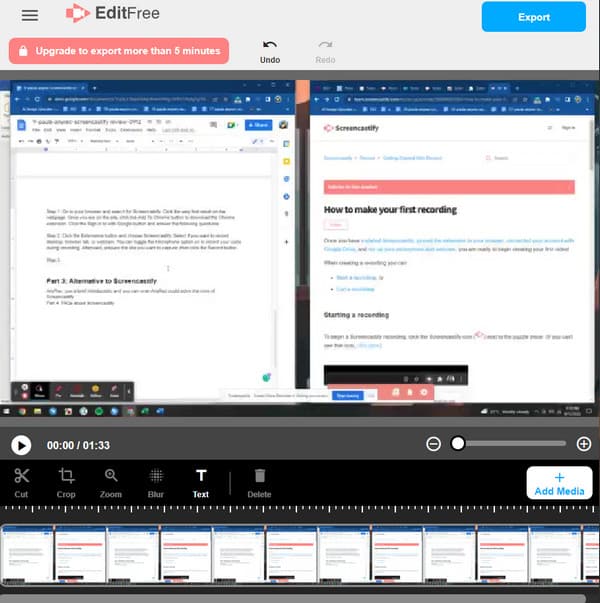This screenshot has width=600, height=603.
Task: Select the Crop tool
Action: (66, 483)
